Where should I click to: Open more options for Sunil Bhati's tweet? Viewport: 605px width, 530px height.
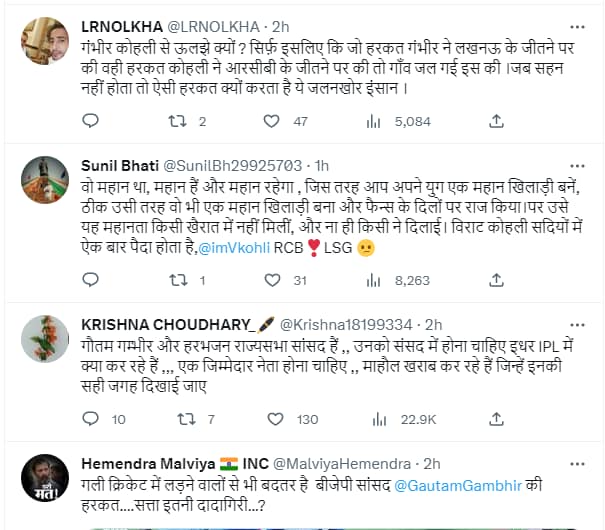(577, 166)
